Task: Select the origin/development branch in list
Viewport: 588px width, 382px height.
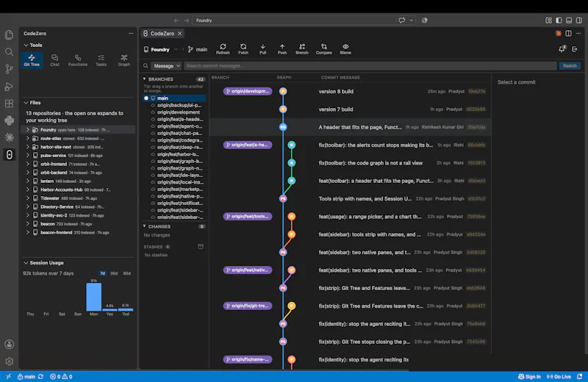Action: coord(178,112)
